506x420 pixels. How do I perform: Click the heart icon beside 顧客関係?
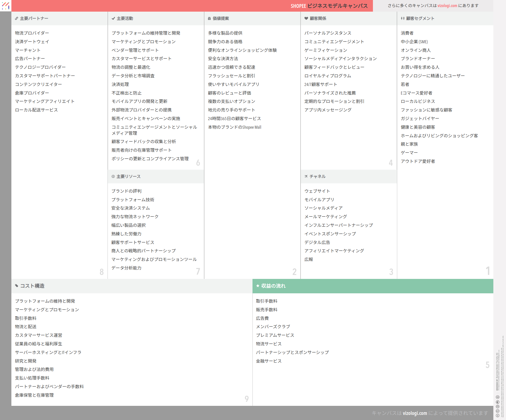pos(306,18)
